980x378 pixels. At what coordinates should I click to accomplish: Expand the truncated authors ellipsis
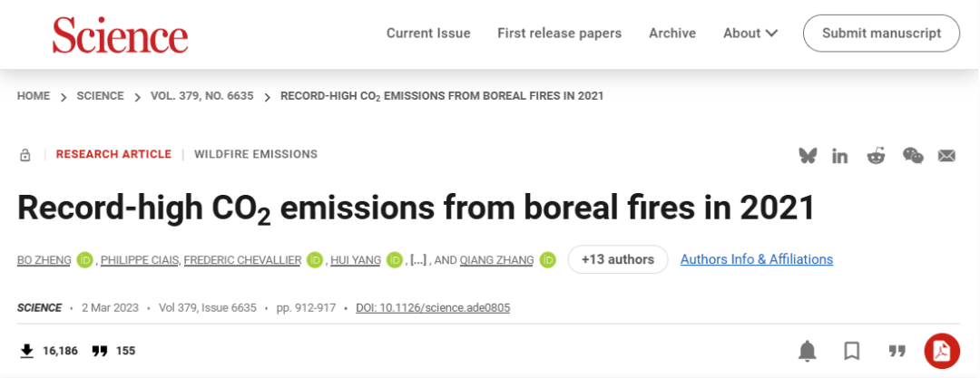click(x=418, y=260)
